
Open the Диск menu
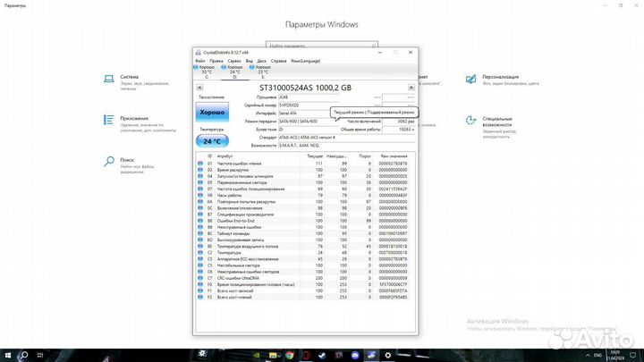pyautogui.click(x=261, y=61)
